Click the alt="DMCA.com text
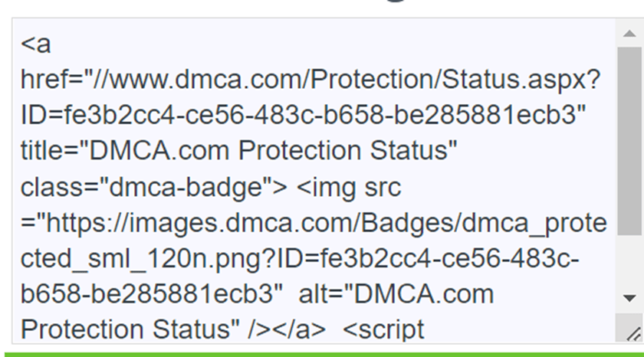 [x=396, y=295]
